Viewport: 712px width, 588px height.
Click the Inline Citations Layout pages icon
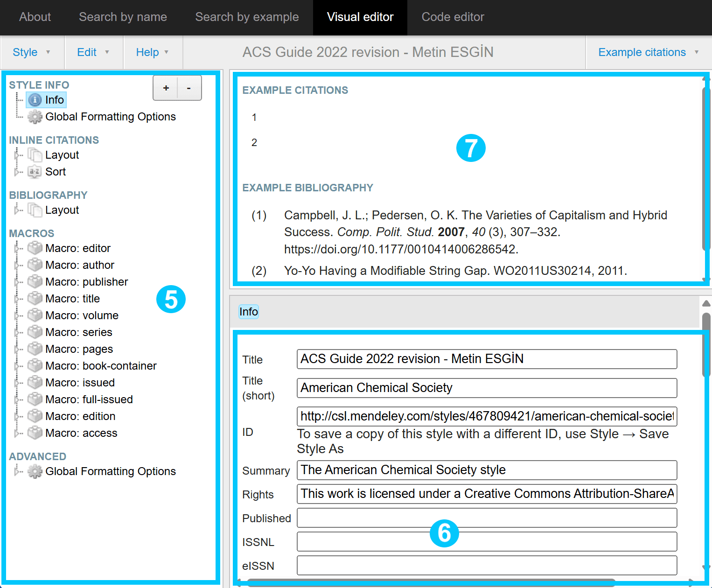(x=35, y=155)
